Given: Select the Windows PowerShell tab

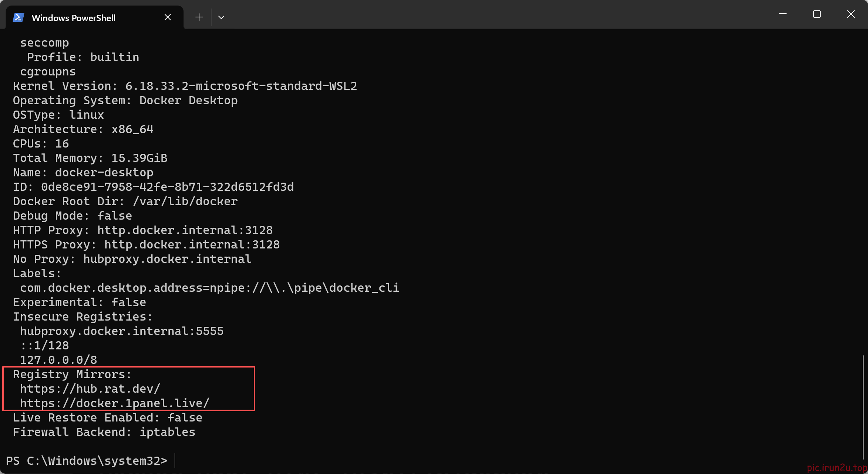Looking at the screenshot, I should pyautogui.click(x=94, y=17).
